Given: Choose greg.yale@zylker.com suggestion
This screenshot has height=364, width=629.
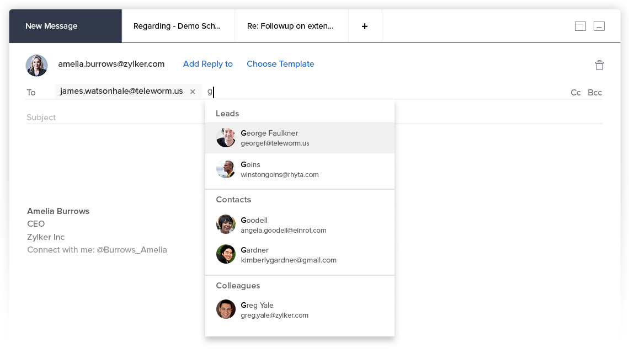Looking at the screenshot, I should 300,309.
